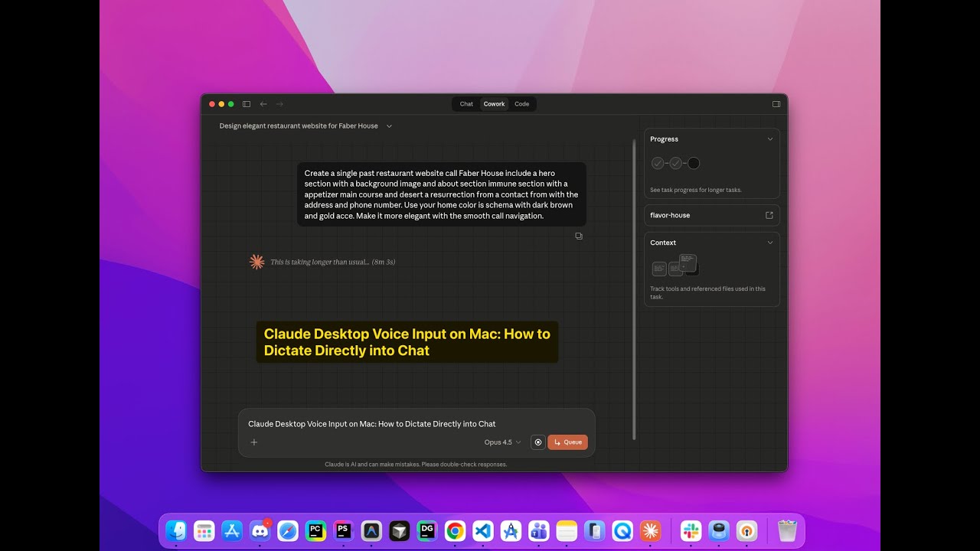This screenshot has width=980, height=551.
Task: Switch to the Code tab
Action: click(x=521, y=104)
